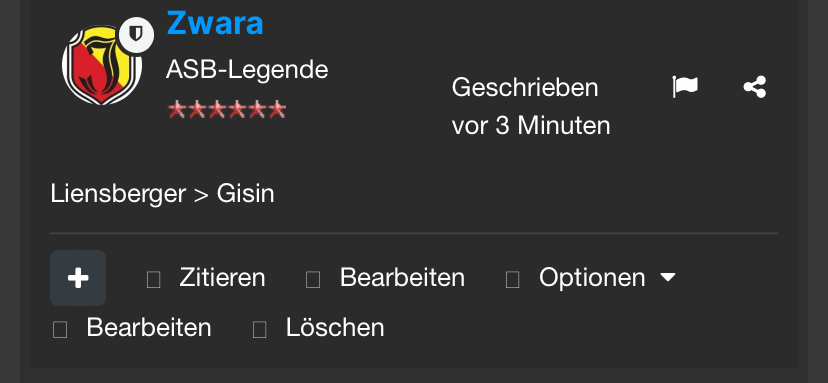Viewport: 828px width, 383px height.
Task: Click the small icon left of Zitieren
Action: [x=153, y=279]
